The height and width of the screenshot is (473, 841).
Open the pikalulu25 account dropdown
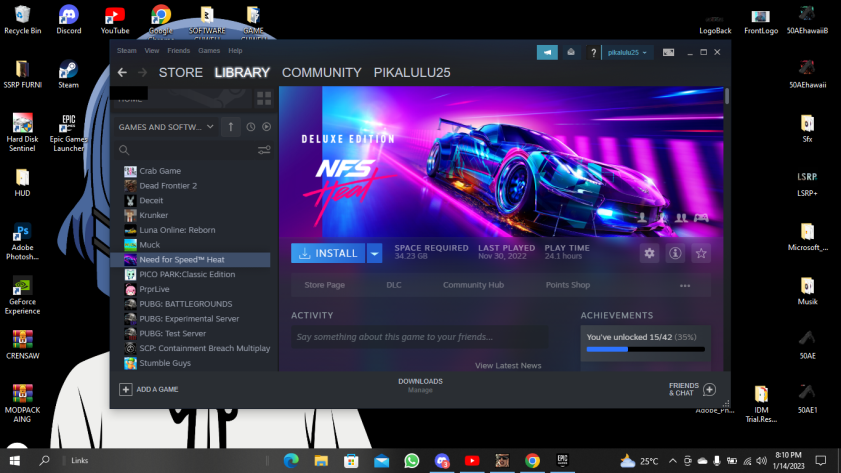627,53
